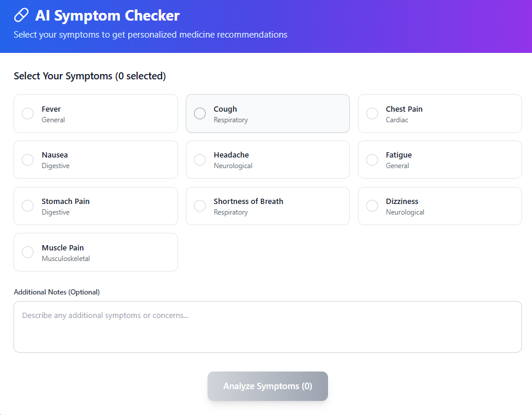
Task: Click the pill icon in the header
Action: coord(21,15)
